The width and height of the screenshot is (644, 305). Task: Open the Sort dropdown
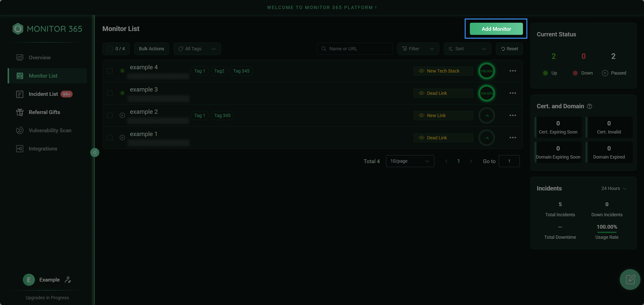click(467, 49)
